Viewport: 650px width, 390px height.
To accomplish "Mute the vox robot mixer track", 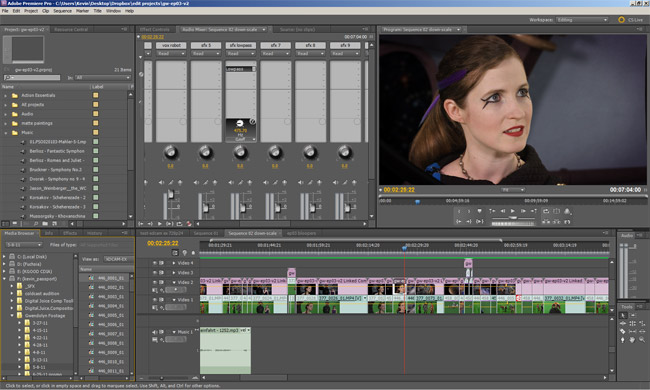I will 161,182.
